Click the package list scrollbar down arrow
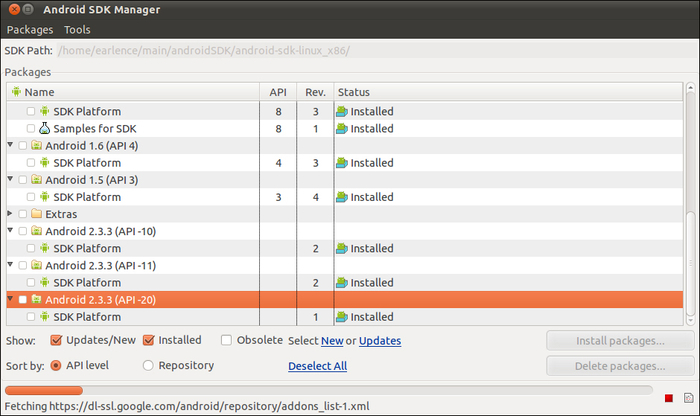 (690, 320)
